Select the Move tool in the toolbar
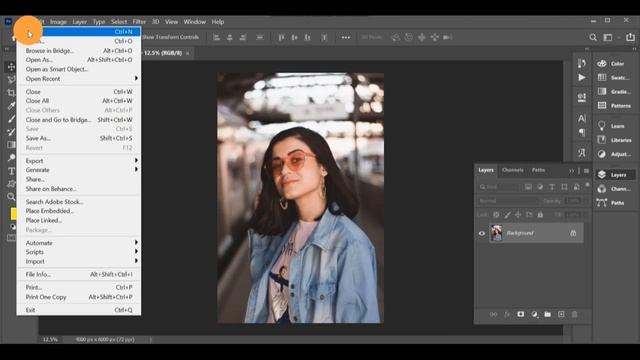Image resolution: width=640 pixels, height=360 pixels. (11, 67)
